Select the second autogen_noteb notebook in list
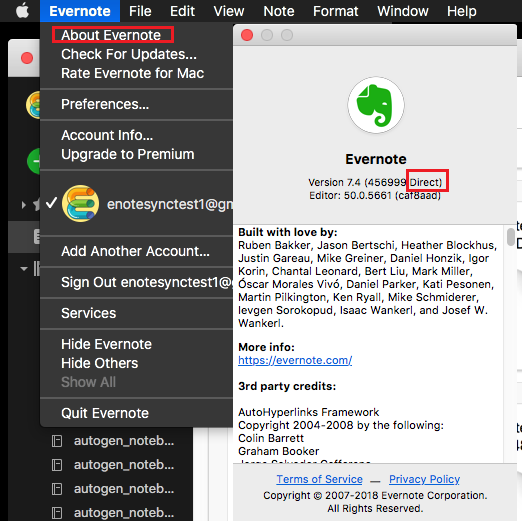The image size is (522, 521). pyautogui.click(x=124, y=465)
